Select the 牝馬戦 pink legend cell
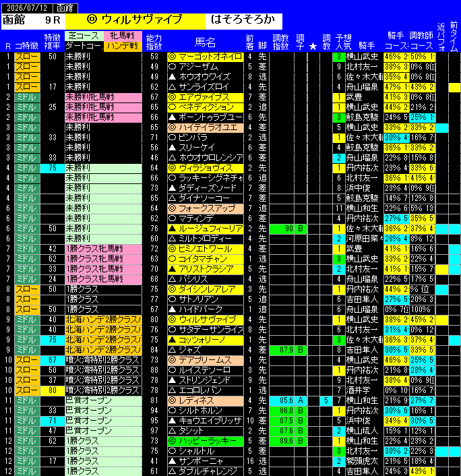This screenshot has width=461, height=476. pos(123,36)
